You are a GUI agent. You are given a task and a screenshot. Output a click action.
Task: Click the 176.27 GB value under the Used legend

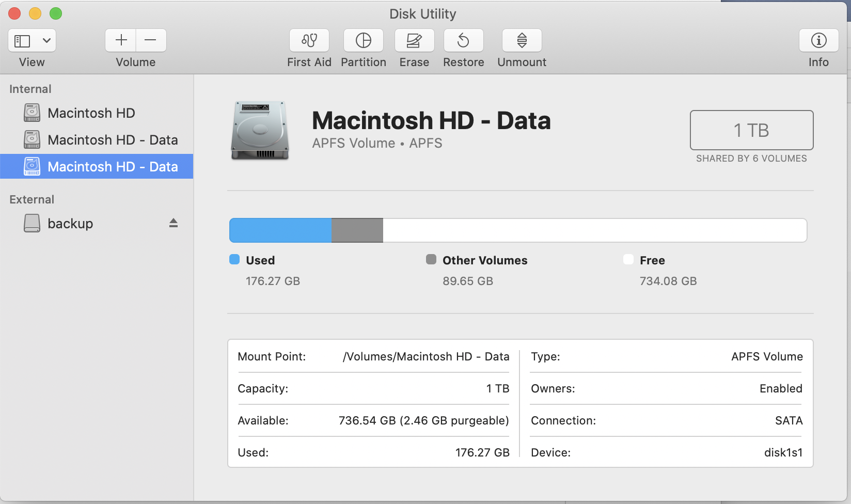273,281
